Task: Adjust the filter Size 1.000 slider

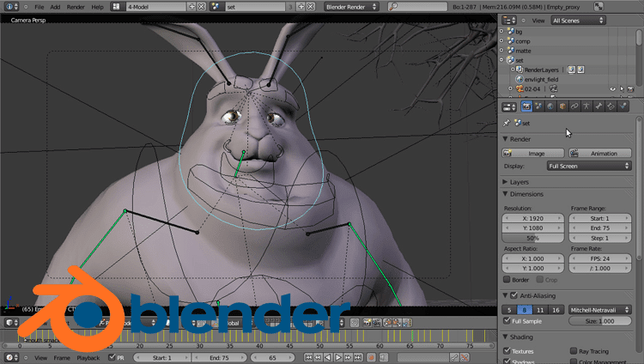Action: tap(600, 321)
